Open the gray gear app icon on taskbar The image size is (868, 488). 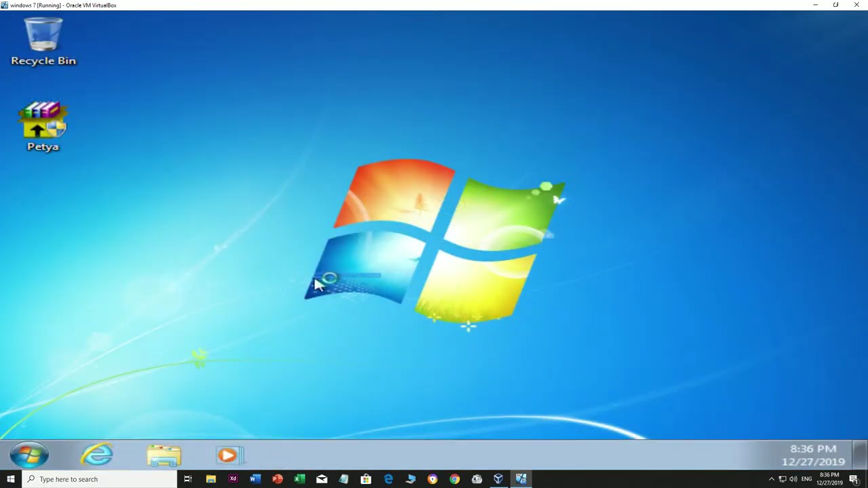pyautogui.click(x=477, y=479)
